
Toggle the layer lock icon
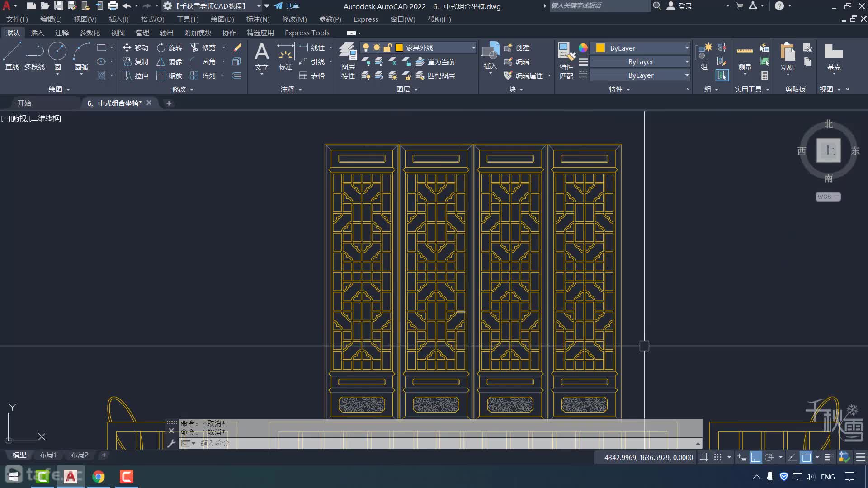(387, 47)
